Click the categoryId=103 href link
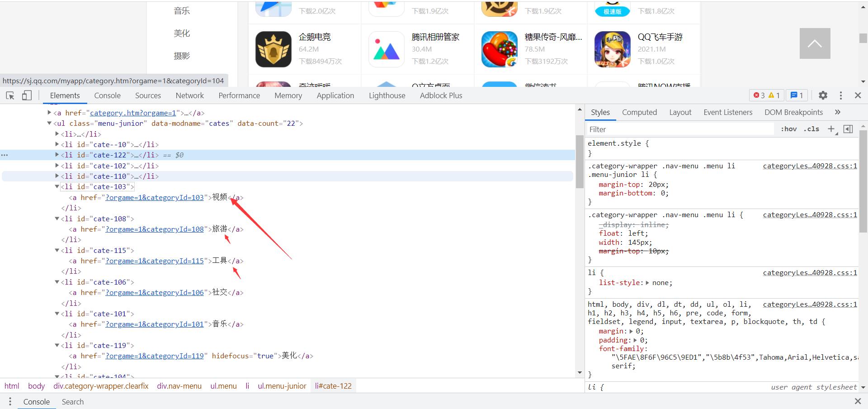This screenshot has width=868, height=409. click(x=155, y=198)
